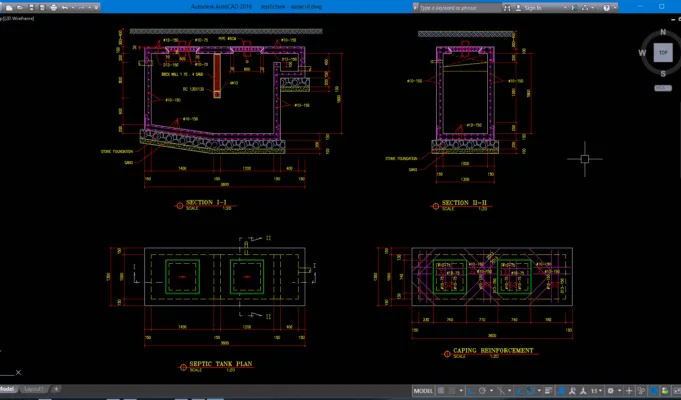Expand the Quick Access toolbar customize arrow
The height and width of the screenshot is (400, 681).
[96, 7]
